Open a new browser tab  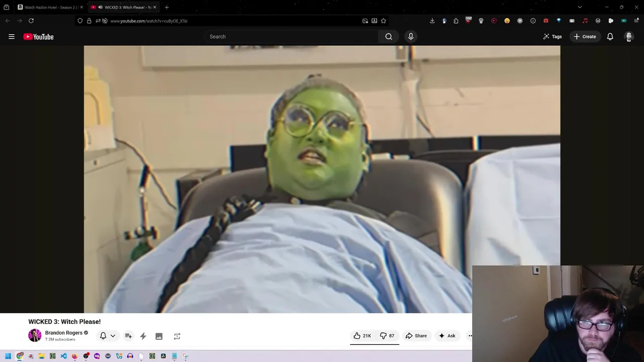tap(167, 7)
